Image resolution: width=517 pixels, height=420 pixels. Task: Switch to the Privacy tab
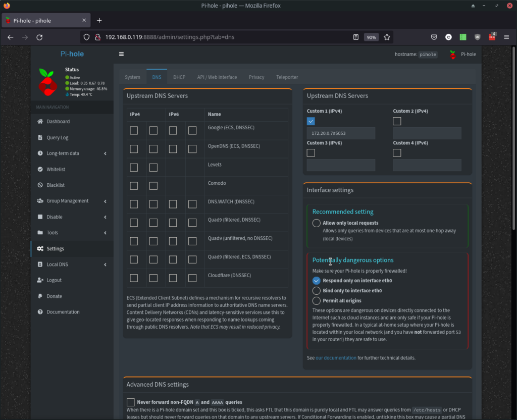[256, 77]
